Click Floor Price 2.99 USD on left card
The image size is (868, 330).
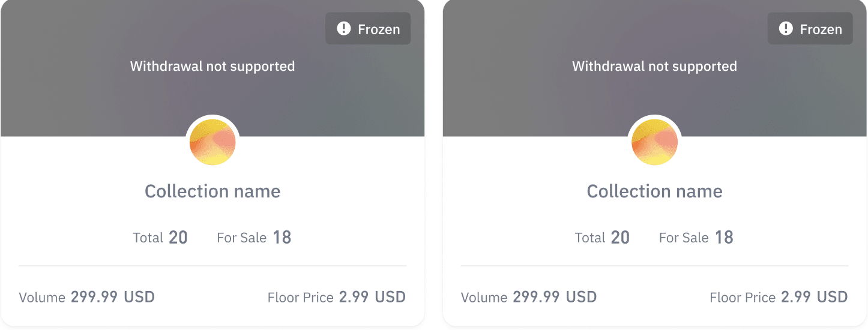coord(337,297)
